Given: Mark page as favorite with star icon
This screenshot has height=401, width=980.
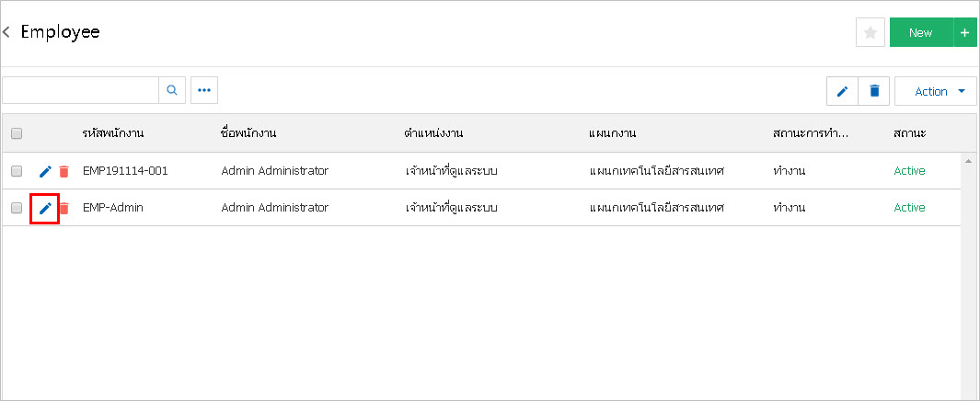Looking at the screenshot, I should (x=870, y=32).
